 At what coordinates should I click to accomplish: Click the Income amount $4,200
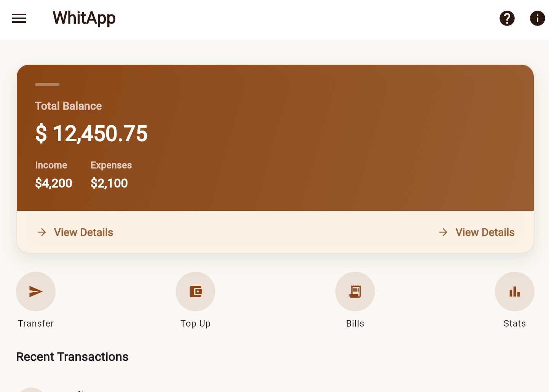[x=54, y=183]
